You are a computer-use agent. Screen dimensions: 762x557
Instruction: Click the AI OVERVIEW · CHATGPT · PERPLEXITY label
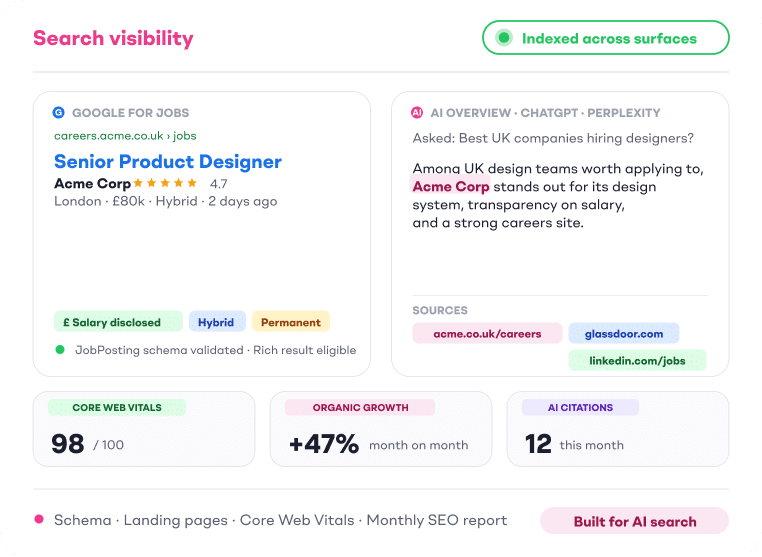[x=545, y=113]
